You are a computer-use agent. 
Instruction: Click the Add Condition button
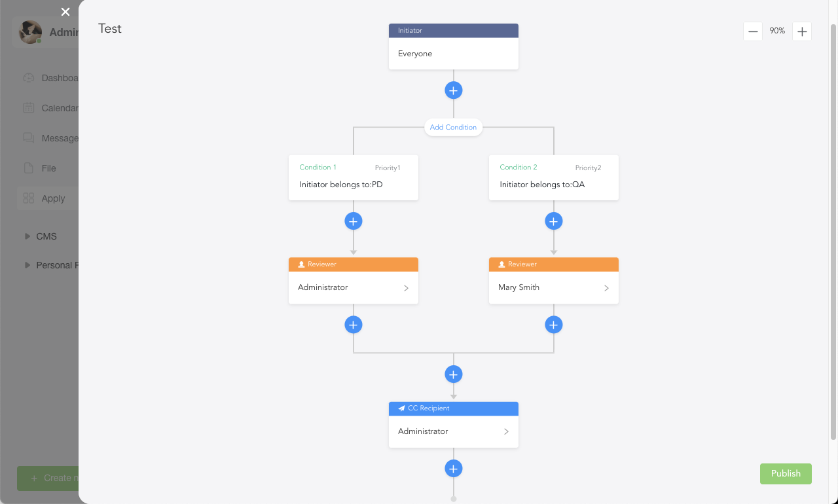click(x=453, y=128)
